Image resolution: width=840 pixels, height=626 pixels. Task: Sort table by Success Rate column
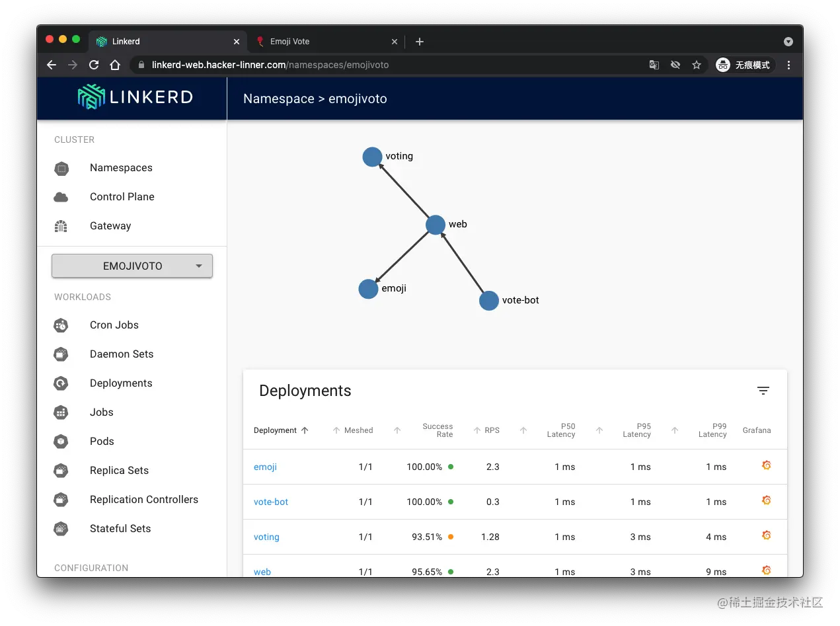coord(423,430)
